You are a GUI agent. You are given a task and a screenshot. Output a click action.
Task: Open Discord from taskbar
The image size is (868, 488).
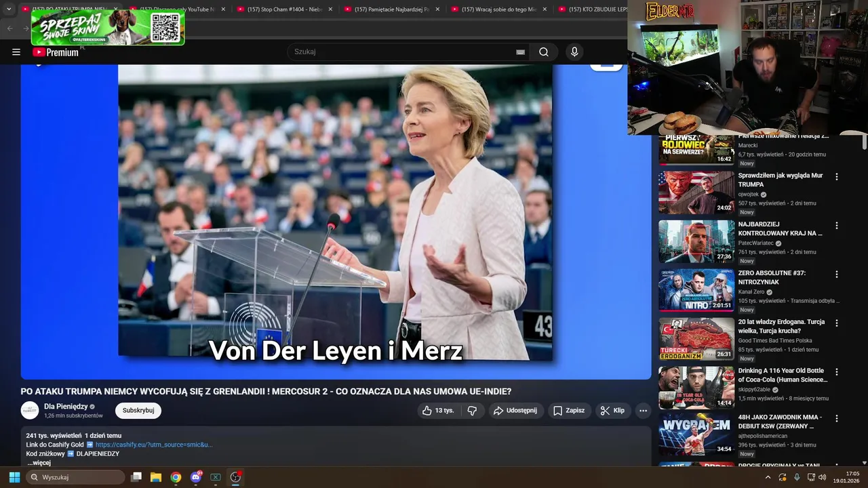coord(196,477)
